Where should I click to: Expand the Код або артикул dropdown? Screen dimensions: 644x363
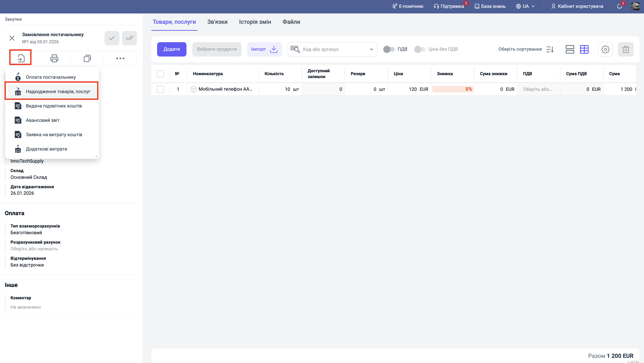coord(371,49)
